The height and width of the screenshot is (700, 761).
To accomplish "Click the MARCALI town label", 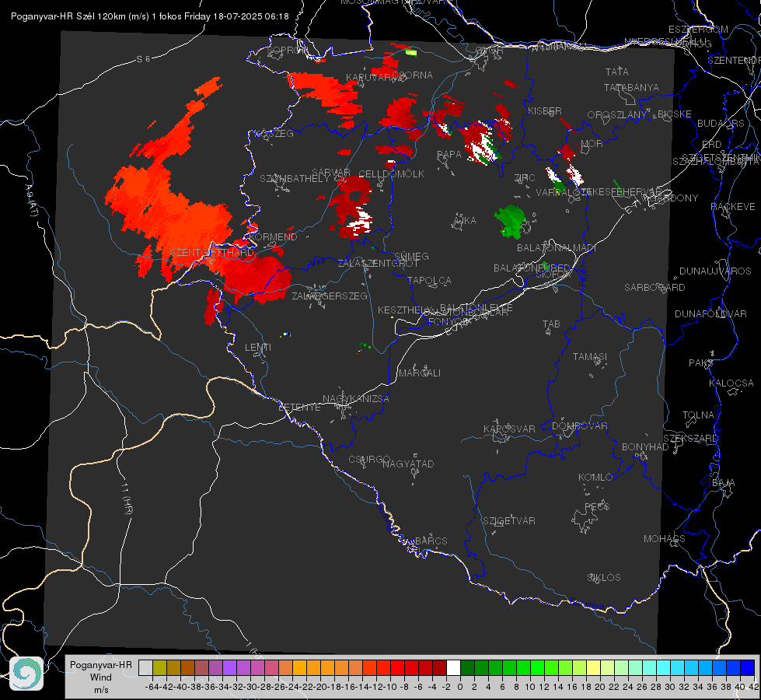I will coord(420,373).
